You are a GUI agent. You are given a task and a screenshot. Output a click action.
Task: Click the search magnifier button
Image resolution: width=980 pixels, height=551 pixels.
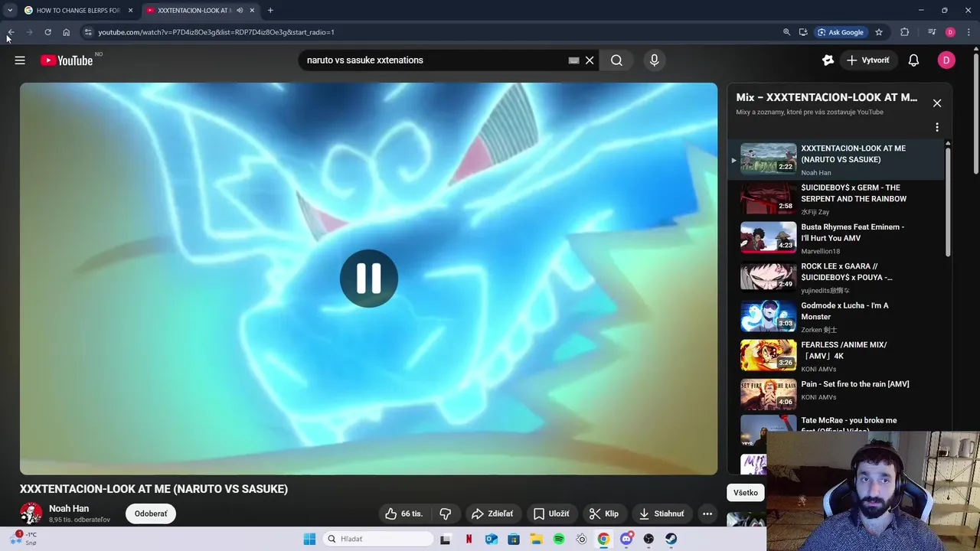[x=616, y=60]
